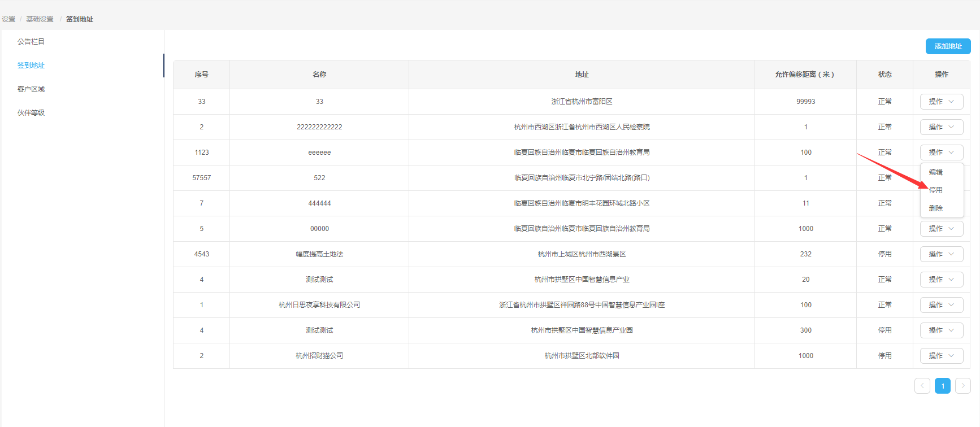Select page 1 in pagination
Viewport: 980px width, 427px height.
(942, 386)
